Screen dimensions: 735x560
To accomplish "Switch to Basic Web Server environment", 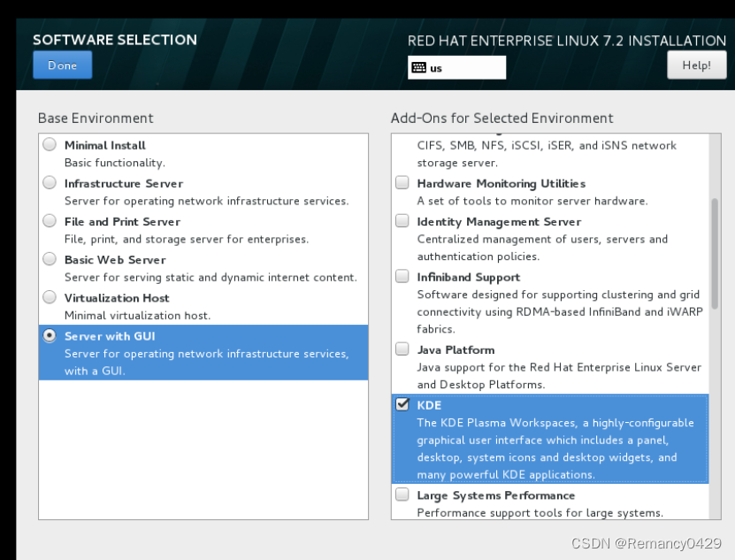I will coord(50,259).
